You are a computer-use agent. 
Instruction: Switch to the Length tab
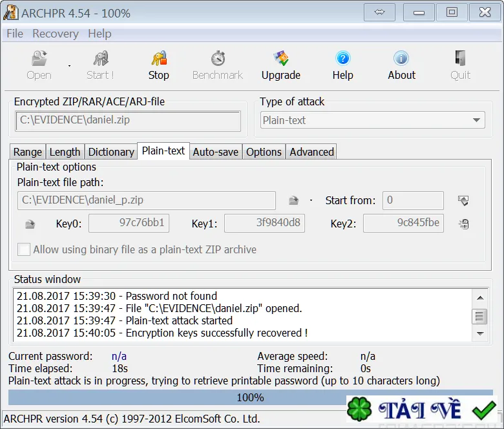65,152
